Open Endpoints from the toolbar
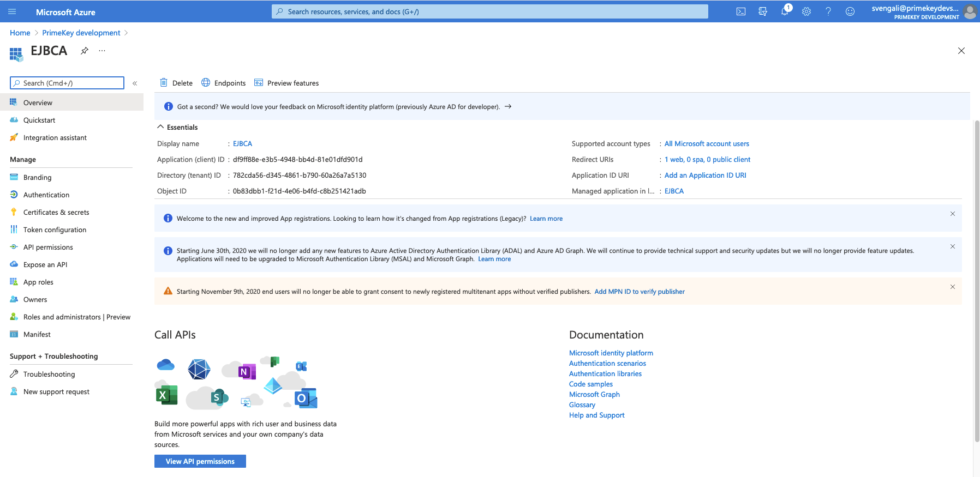 [224, 83]
